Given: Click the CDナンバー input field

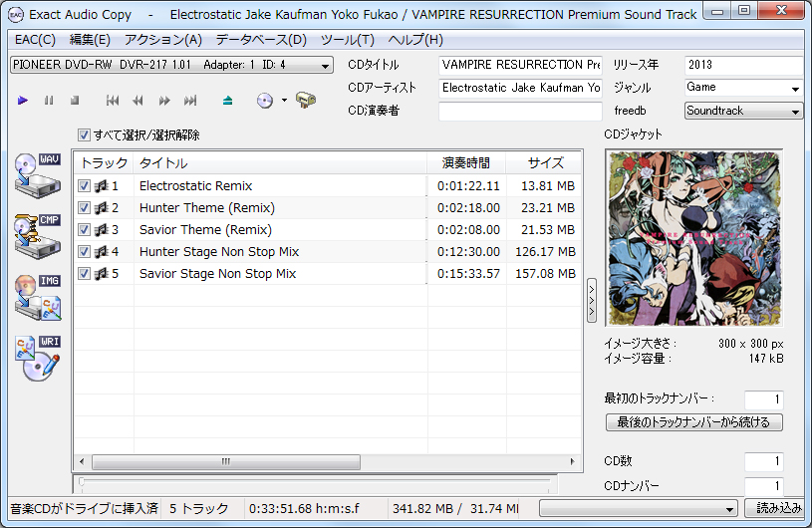Looking at the screenshot, I should pyautogui.click(x=764, y=486).
